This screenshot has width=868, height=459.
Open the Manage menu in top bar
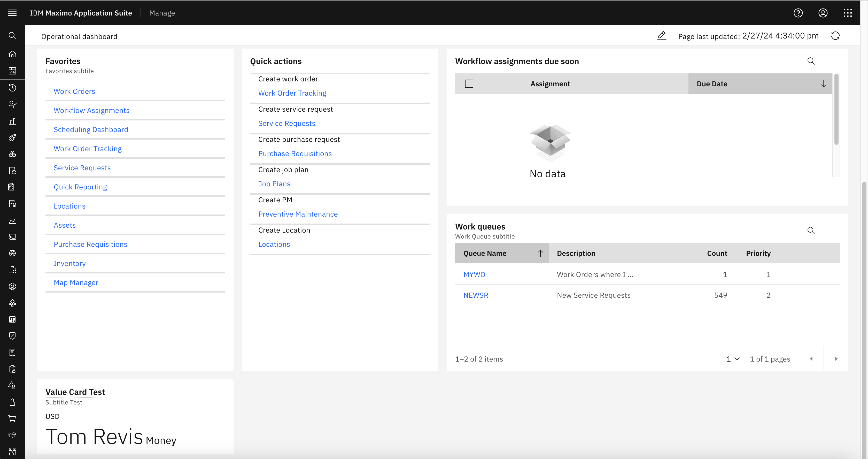(x=162, y=13)
